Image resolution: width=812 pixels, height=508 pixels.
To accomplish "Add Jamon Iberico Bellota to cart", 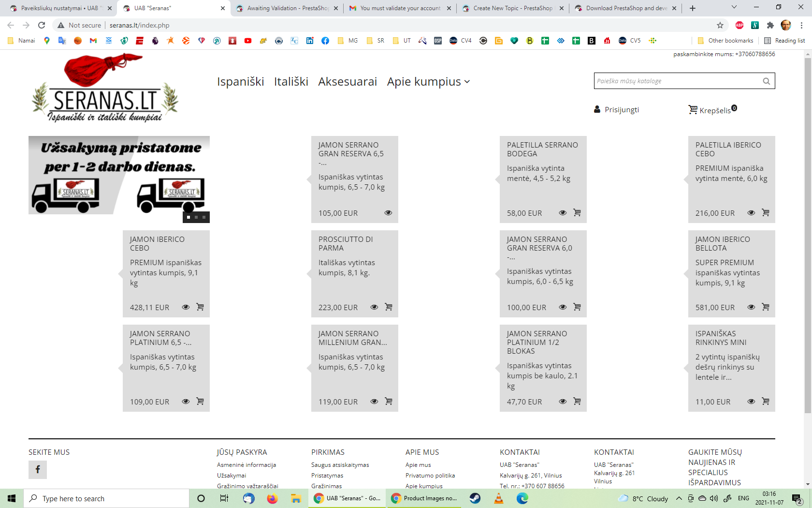I will tap(766, 307).
